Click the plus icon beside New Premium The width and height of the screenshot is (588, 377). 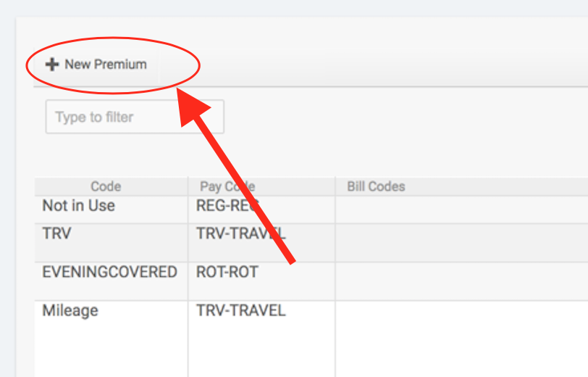(51, 65)
